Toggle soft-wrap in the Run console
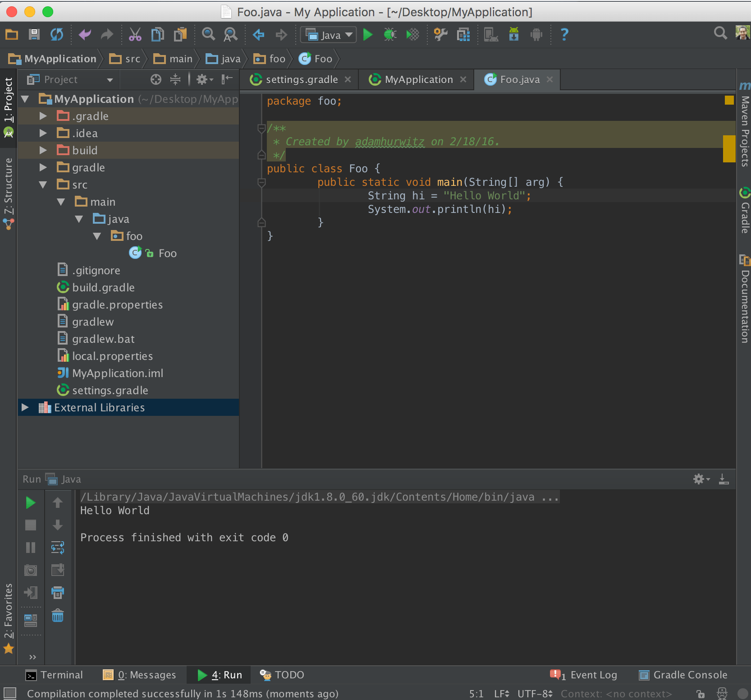751x700 pixels. click(x=58, y=548)
